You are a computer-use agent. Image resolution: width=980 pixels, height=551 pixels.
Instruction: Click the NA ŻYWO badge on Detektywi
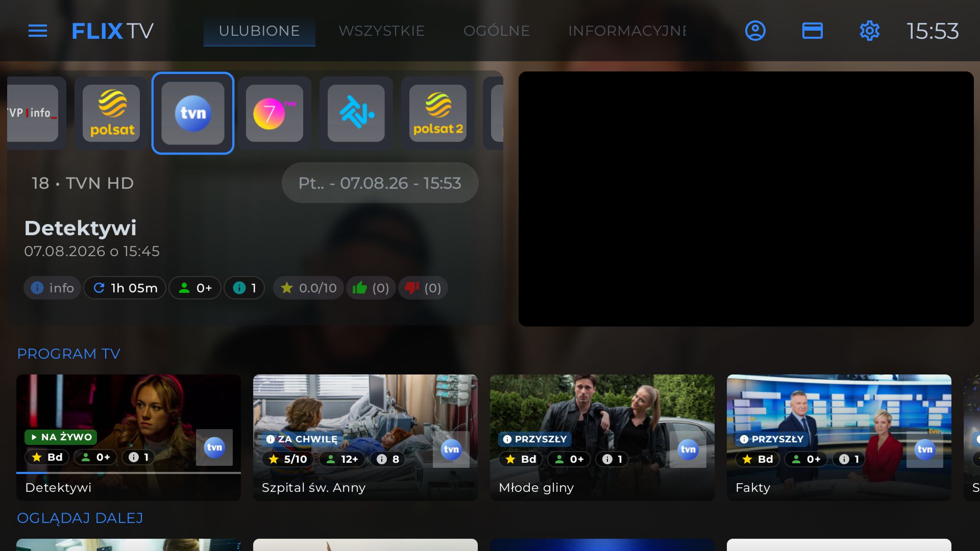tap(61, 437)
